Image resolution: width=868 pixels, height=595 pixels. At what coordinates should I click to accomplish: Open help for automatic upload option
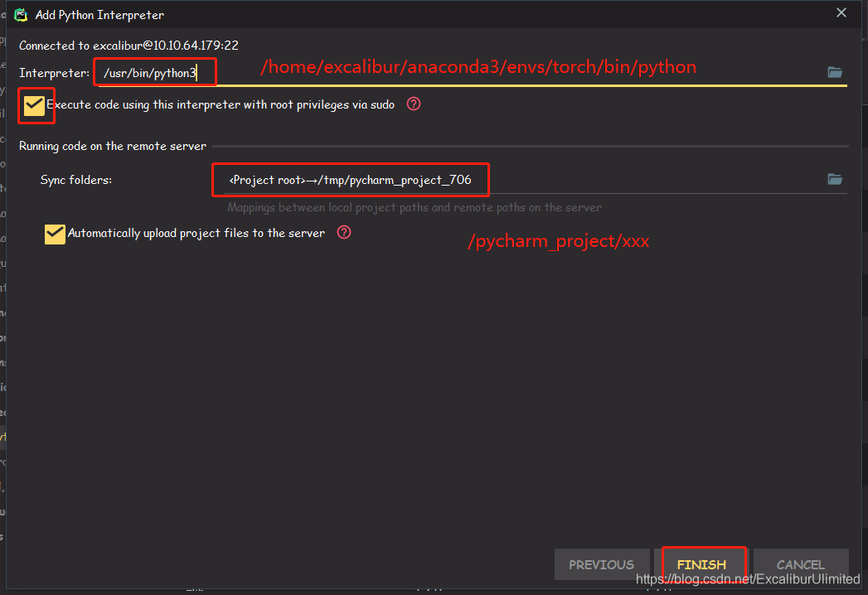click(x=344, y=233)
